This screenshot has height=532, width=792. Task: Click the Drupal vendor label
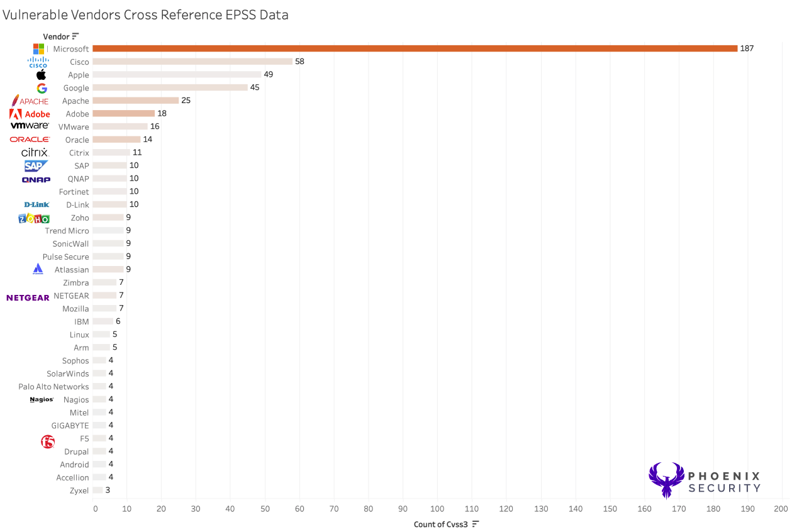click(x=77, y=452)
